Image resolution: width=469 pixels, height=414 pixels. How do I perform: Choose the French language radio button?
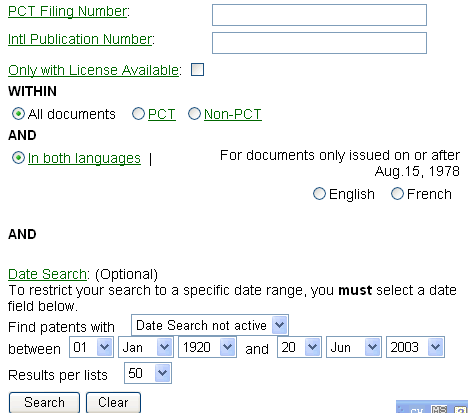[397, 194]
